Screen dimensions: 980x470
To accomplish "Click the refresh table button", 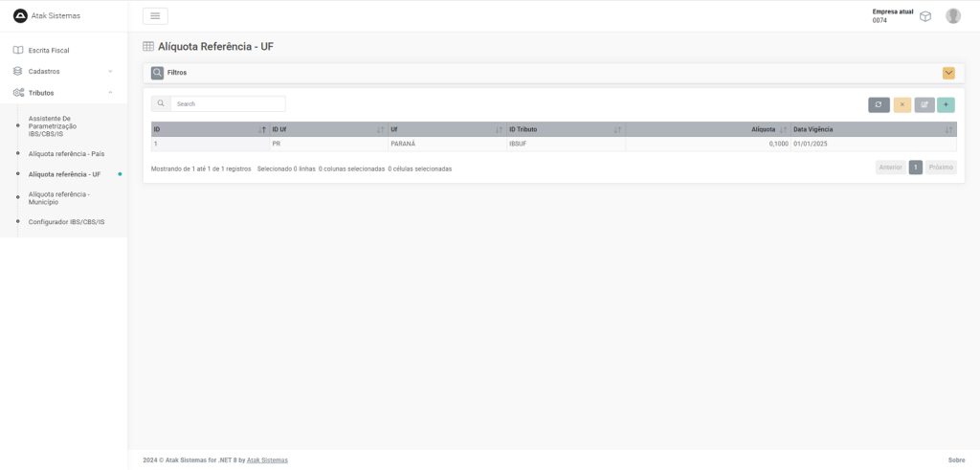I will (x=879, y=104).
